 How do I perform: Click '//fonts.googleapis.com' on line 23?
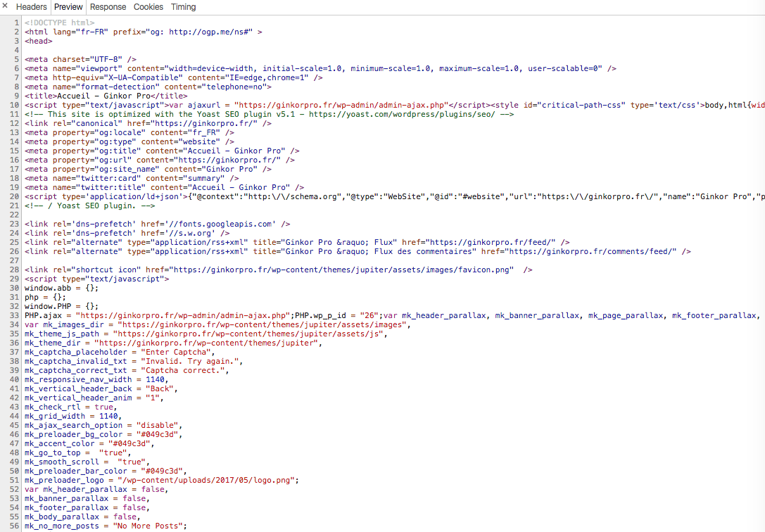[x=225, y=224]
